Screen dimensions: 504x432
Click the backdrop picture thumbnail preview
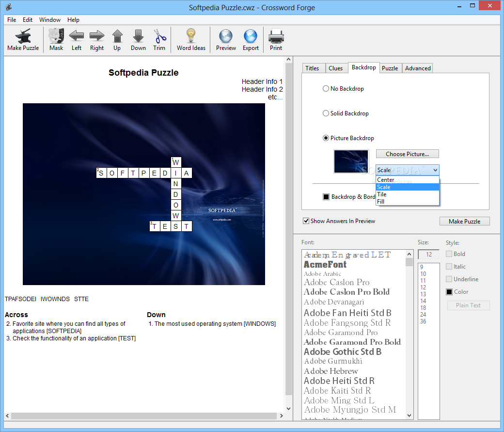coord(351,161)
